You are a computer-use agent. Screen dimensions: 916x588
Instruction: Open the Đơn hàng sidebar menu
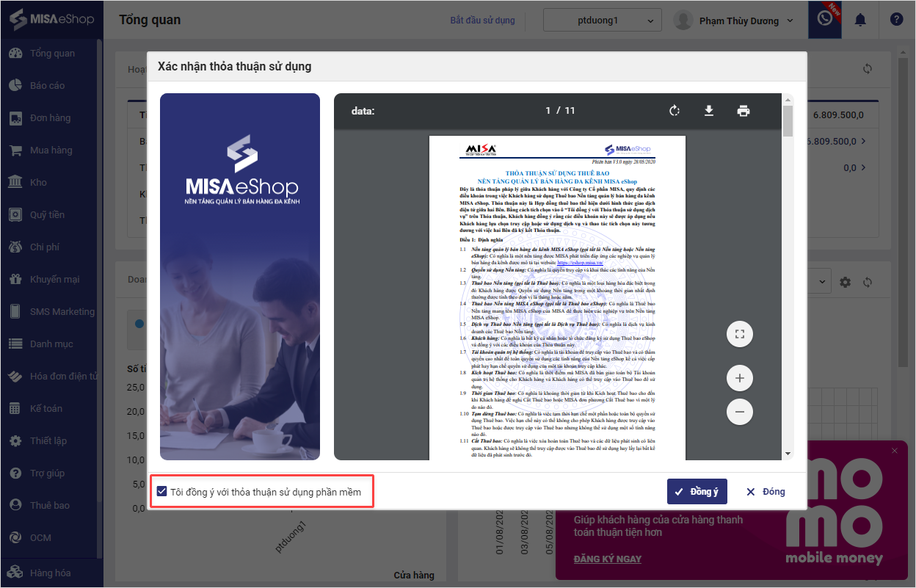click(48, 118)
